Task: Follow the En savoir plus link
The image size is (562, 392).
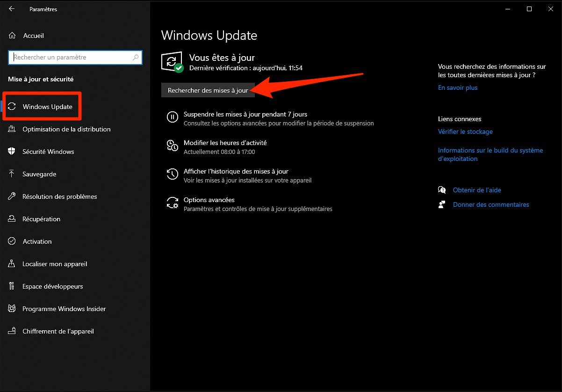Action: pyautogui.click(x=458, y=87)
